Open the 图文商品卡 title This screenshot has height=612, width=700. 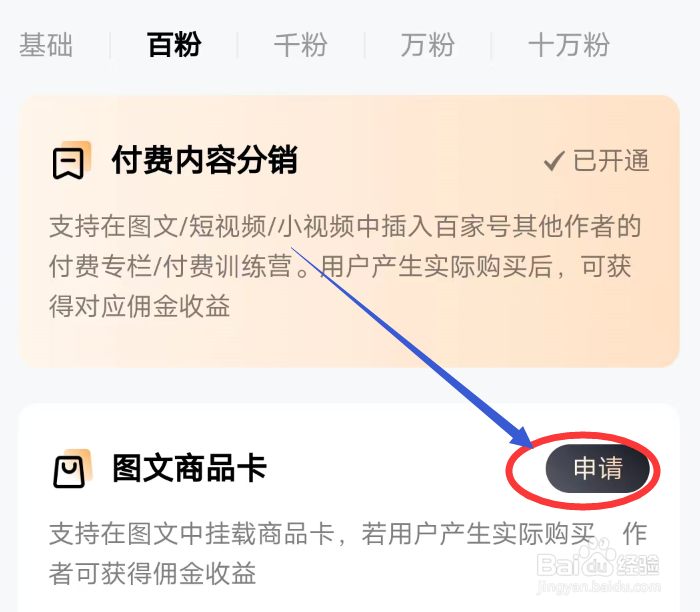click(189, 468)
